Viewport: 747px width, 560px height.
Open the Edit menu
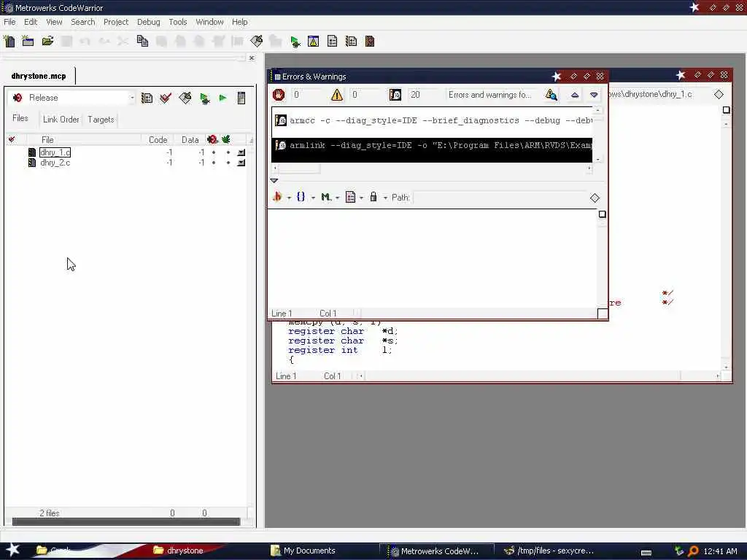[x=31, y=22]
